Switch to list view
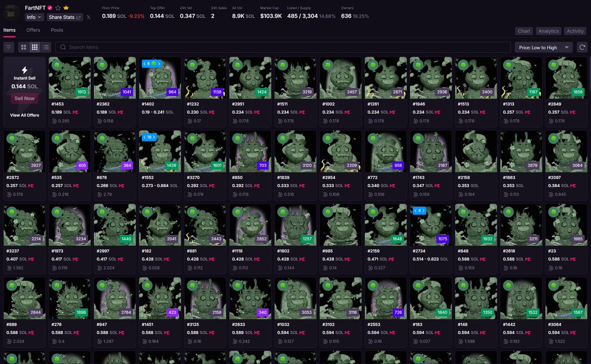This screenshot has width=591, height=364. point(46,47)
